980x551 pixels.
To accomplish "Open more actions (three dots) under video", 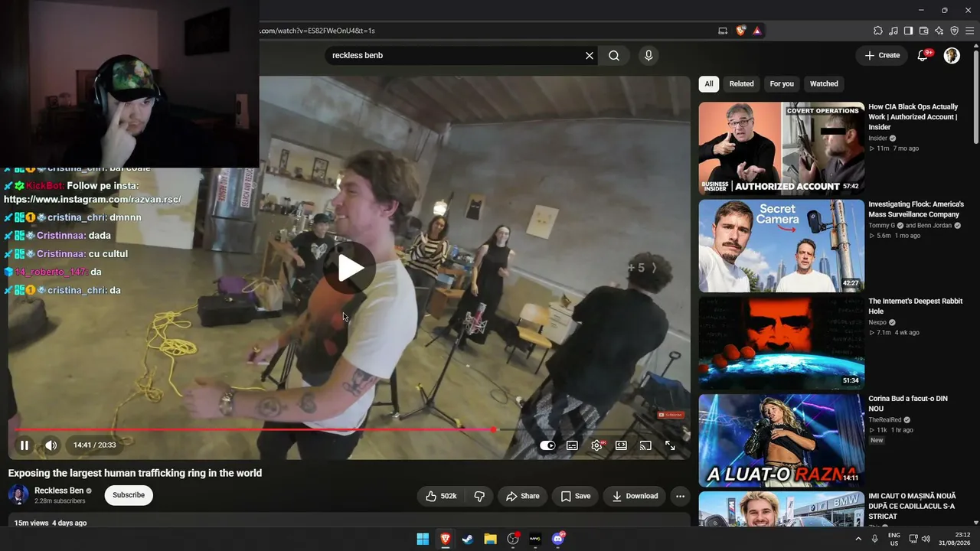I will [x=680, y=496].
